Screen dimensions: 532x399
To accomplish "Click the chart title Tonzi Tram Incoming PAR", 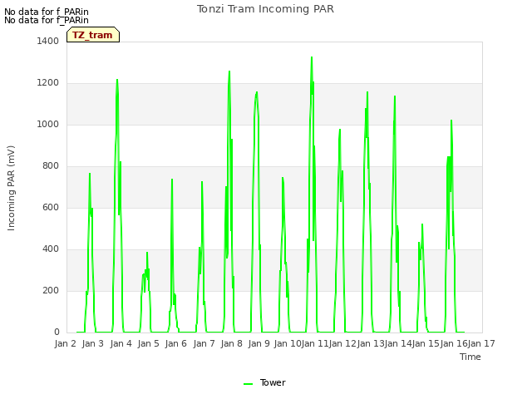I will click(x=265, y=9).
